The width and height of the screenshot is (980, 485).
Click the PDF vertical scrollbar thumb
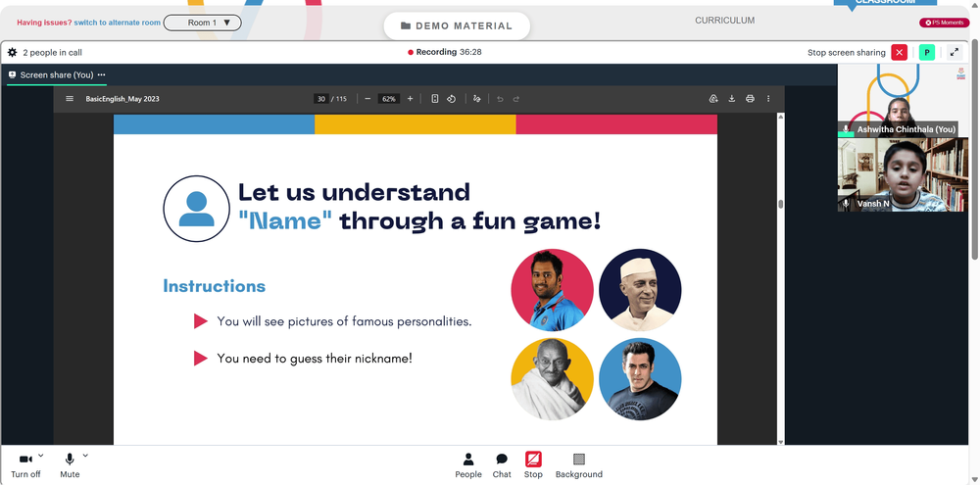tap(781, 204)
